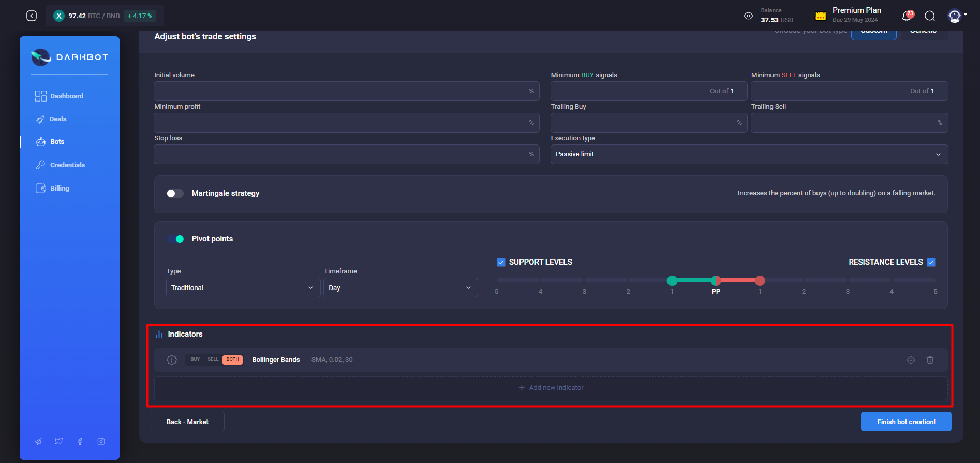This screenshot has height=463, width=980.
Task: Click the Instagram icon in sidebar
Action: (101, 441)
